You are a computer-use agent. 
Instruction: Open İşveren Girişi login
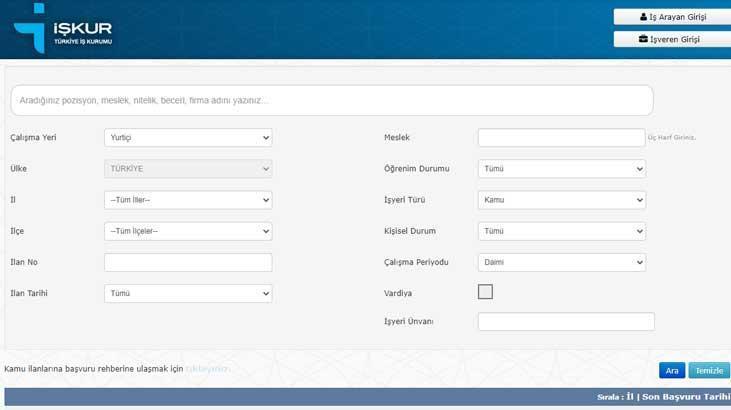[x=671, y=39]
